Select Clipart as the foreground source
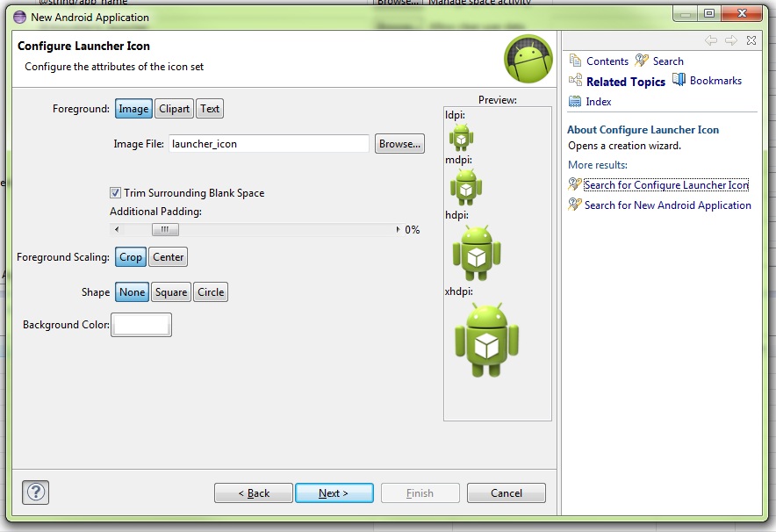 174,108
